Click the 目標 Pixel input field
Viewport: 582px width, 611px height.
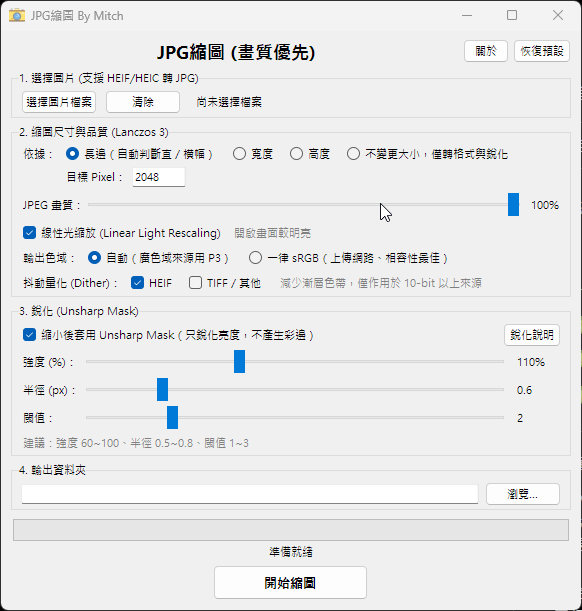pyautogui.click(x=159, y=177)
